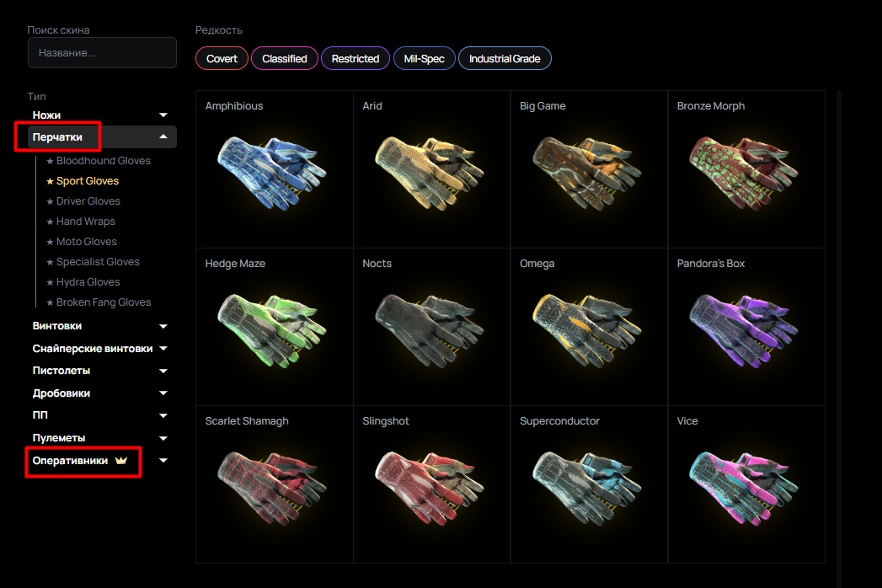Screen dimensions: 882x588
Task: Expand the ПП category arrow
Action: pyautogui.click(x=163, y=416)
